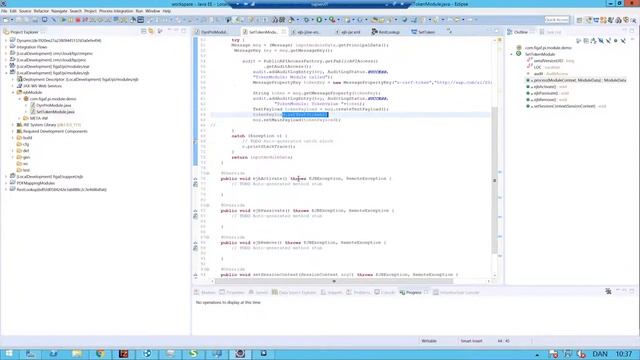Expand JAX-WS Web Services node
This screenshot has height=360, width=640.
pos(13,86)
